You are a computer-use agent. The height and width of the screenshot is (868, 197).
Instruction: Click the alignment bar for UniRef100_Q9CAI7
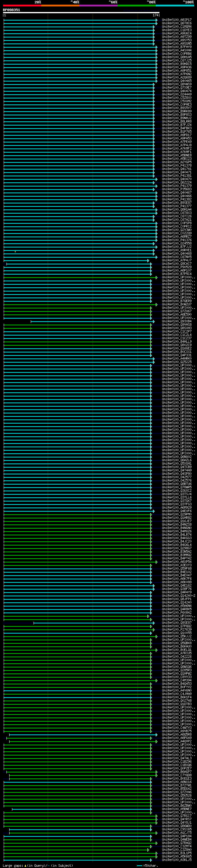coord(79,264)
